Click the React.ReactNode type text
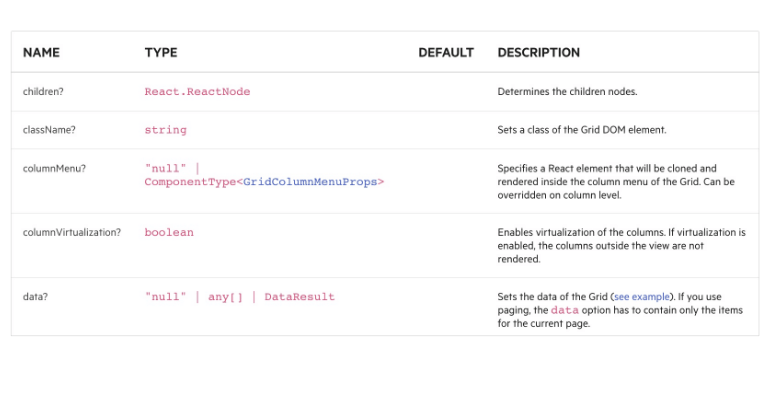The height and width of the screenshot is (396, 770). 197,92
